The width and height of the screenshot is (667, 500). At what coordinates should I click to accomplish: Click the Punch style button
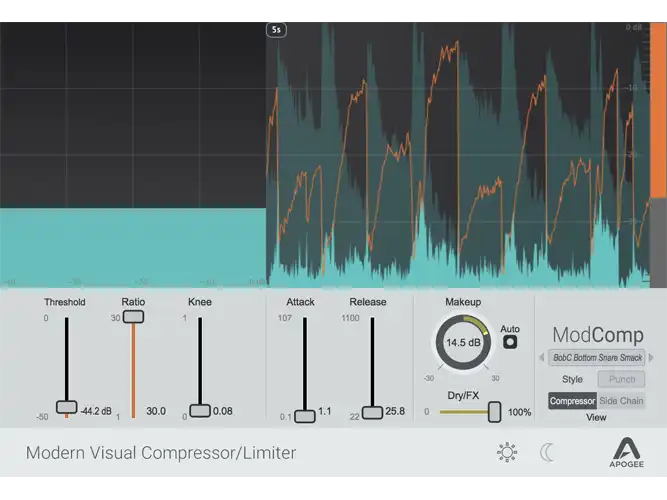(621, 379)
